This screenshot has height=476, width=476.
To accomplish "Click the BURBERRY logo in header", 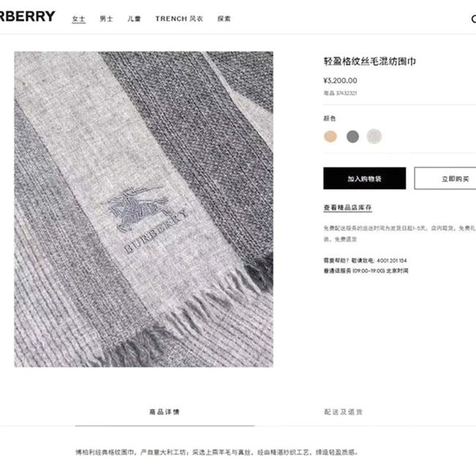I will point(27,16).
